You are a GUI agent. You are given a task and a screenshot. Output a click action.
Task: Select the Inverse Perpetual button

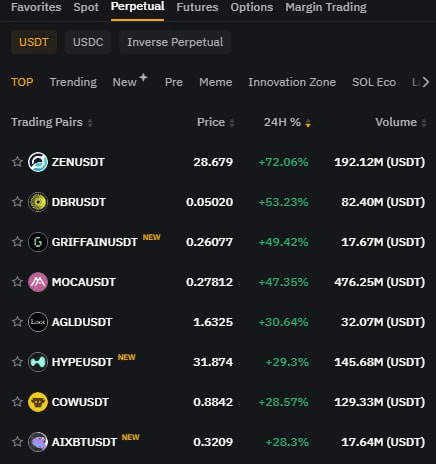[x=175, y=42]
